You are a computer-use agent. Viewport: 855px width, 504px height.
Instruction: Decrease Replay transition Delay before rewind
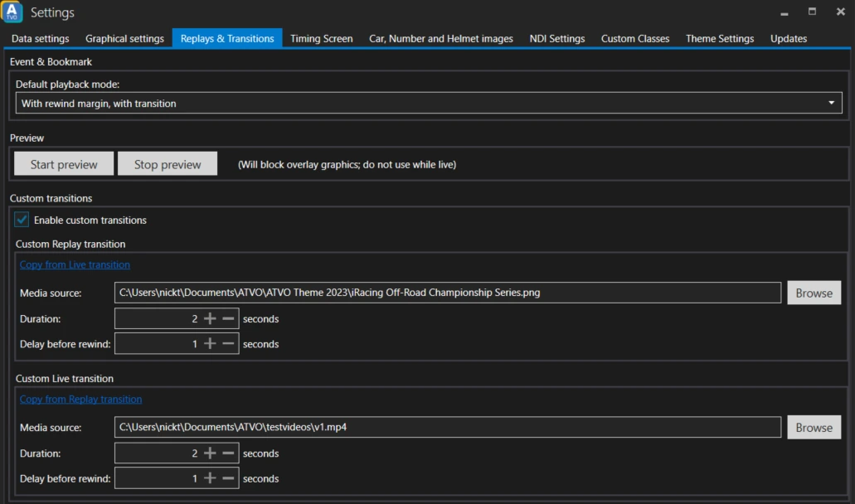coord(229,344)
